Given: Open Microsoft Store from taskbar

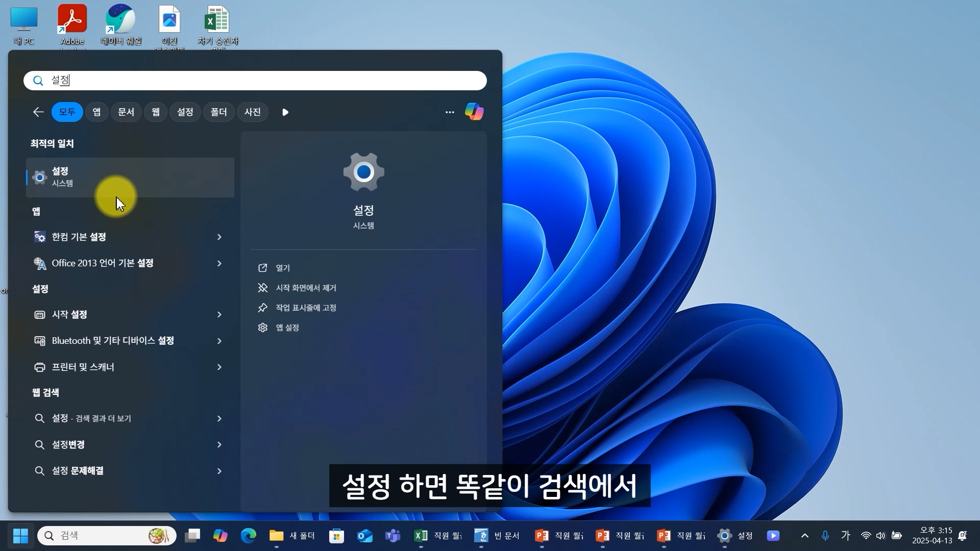Looking at the screenshot, I should (x=336, y=536).
